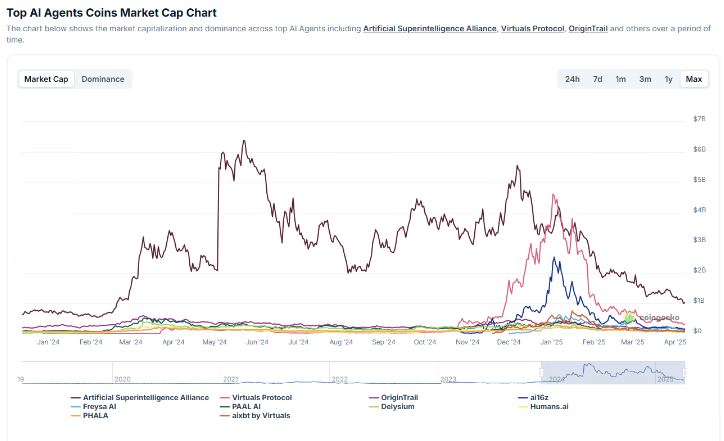724x441 pixels.
Task: Click the navigator range left handle
Action: (x=541, y=372)
